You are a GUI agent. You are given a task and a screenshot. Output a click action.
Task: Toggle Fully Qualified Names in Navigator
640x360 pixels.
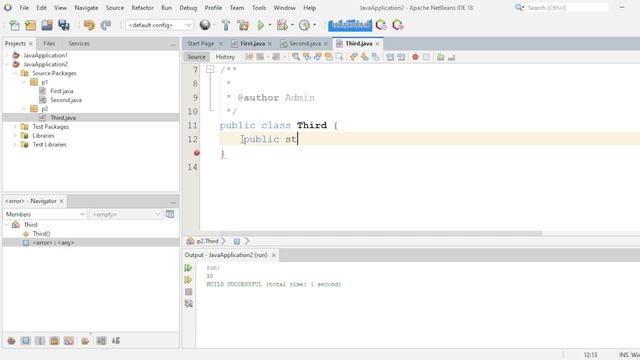pyautogui.click(x=85, y=341)
